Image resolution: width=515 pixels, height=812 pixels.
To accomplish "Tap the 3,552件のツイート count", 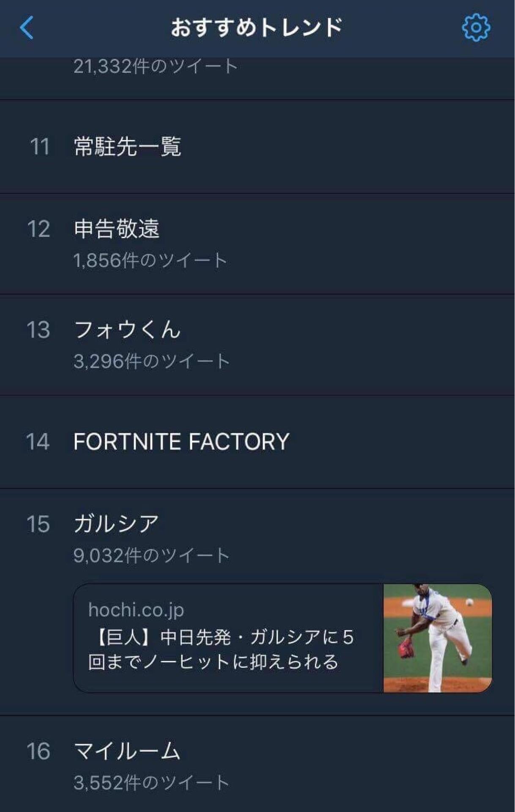I will [x=151, y=783].
